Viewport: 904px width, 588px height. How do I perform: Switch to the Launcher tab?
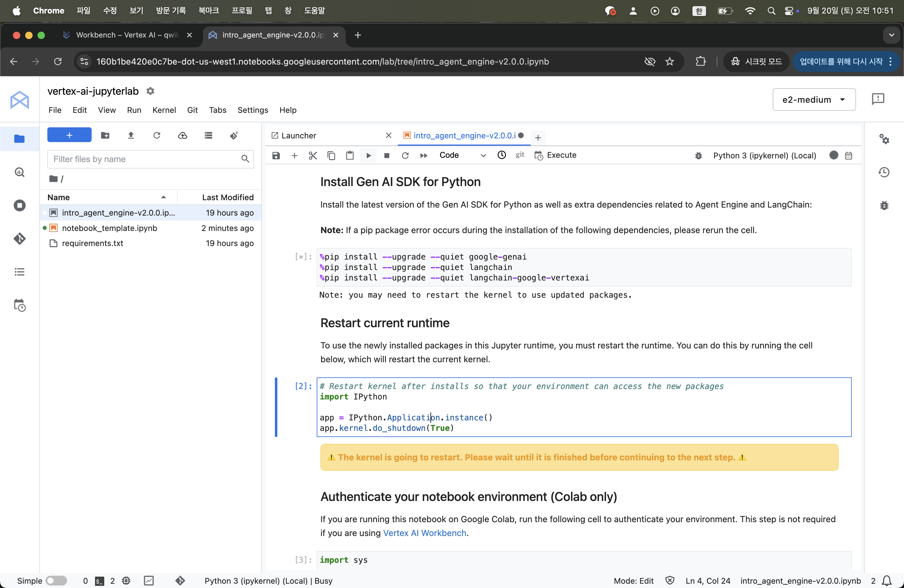[x=299, y=136]
